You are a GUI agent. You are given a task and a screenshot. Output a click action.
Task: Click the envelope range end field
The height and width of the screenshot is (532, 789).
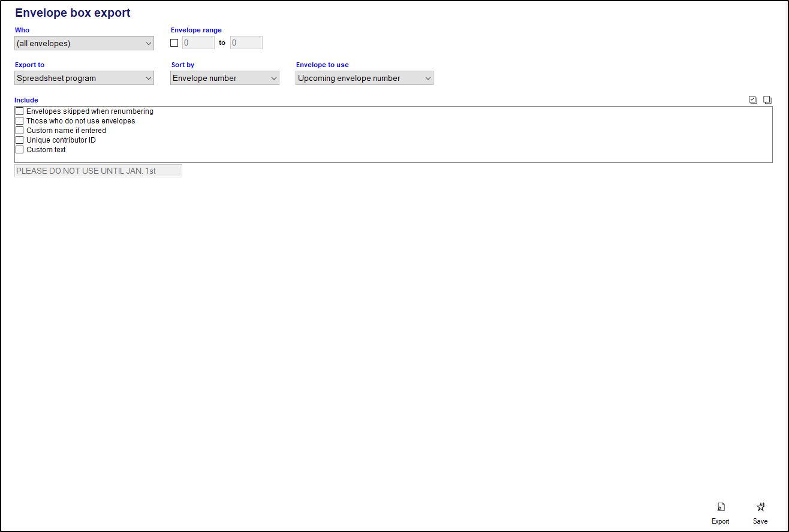point(246,43)
